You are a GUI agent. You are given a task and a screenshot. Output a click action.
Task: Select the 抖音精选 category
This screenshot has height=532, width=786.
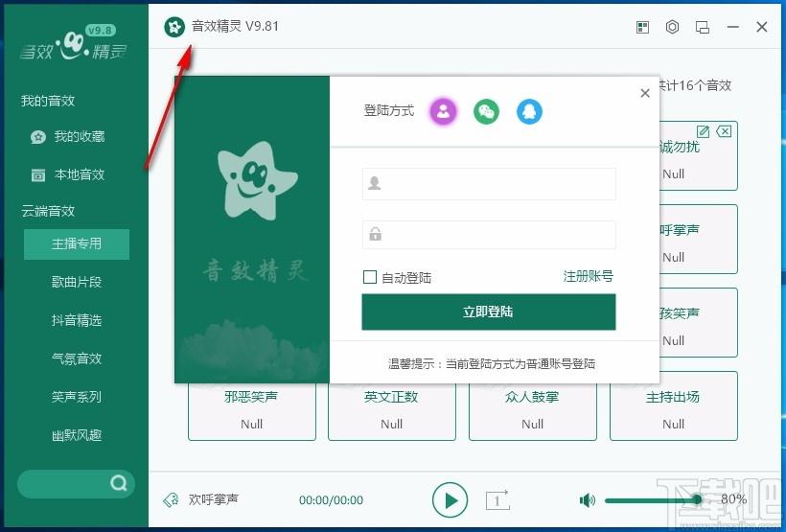[77, 320]
